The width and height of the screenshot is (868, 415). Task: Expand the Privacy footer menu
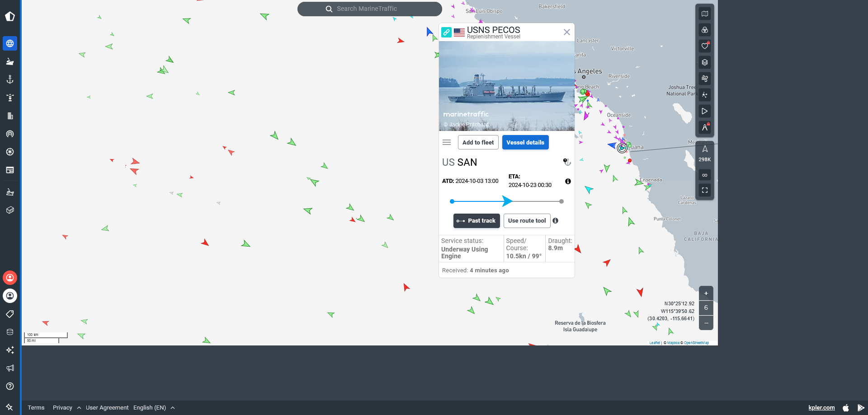click(67, 407)
